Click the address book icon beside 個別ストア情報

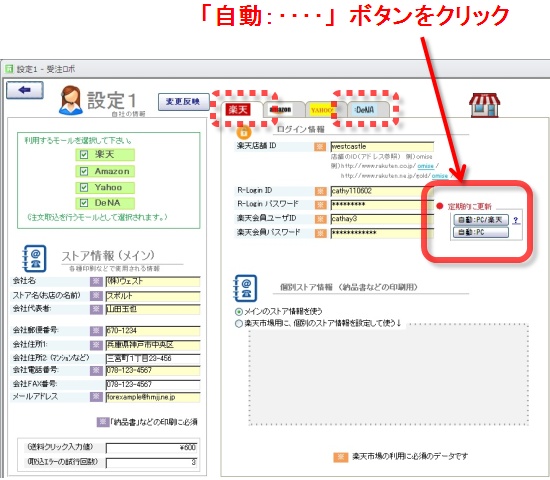pos(245,288)
